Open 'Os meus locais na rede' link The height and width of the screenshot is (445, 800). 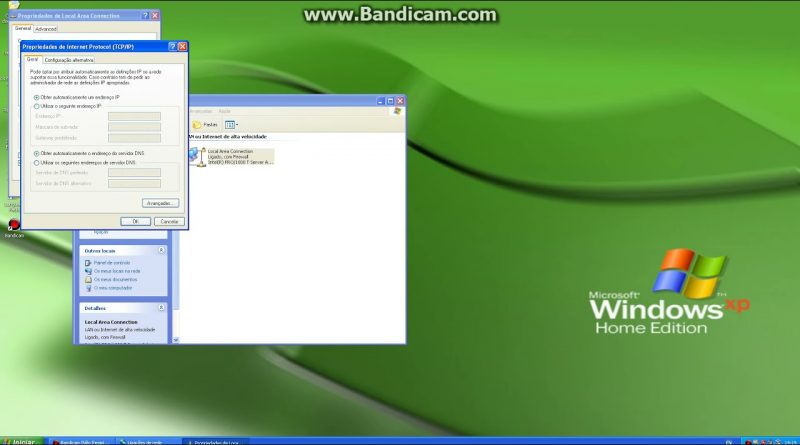pyautogui.click(x=117, y=271)
